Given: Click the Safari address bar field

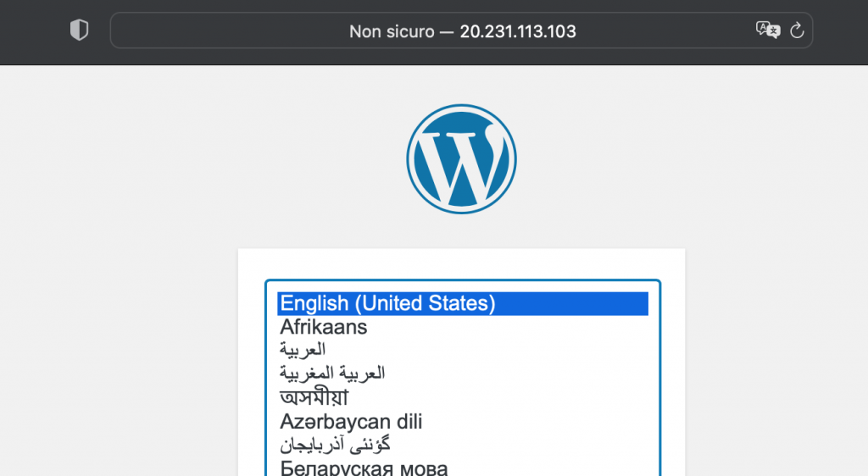Looking at the screenshot, I should coord(462,30).
